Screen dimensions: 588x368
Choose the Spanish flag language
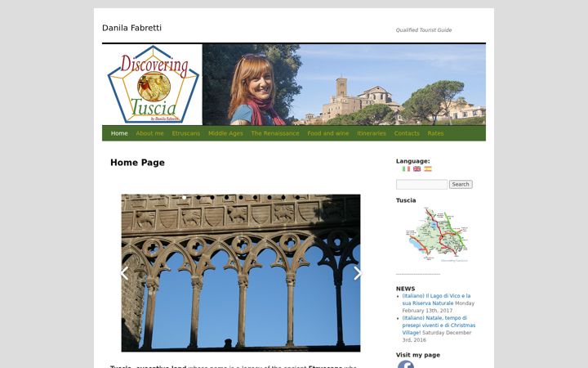click(428, 169)
